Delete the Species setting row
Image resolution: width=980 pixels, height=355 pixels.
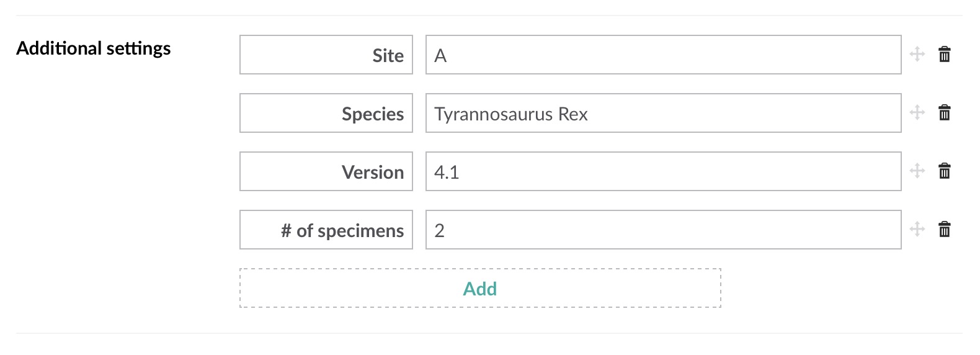point(944,113)
